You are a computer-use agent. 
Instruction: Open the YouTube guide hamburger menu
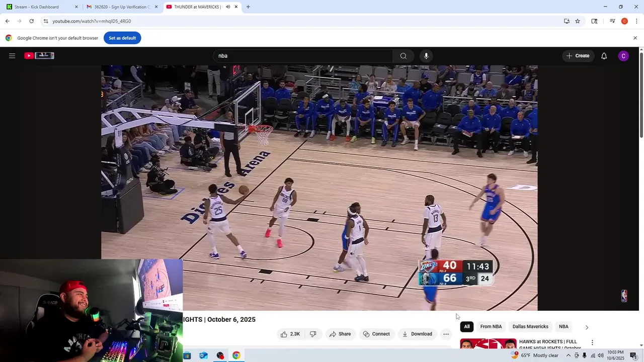[12, 56]
